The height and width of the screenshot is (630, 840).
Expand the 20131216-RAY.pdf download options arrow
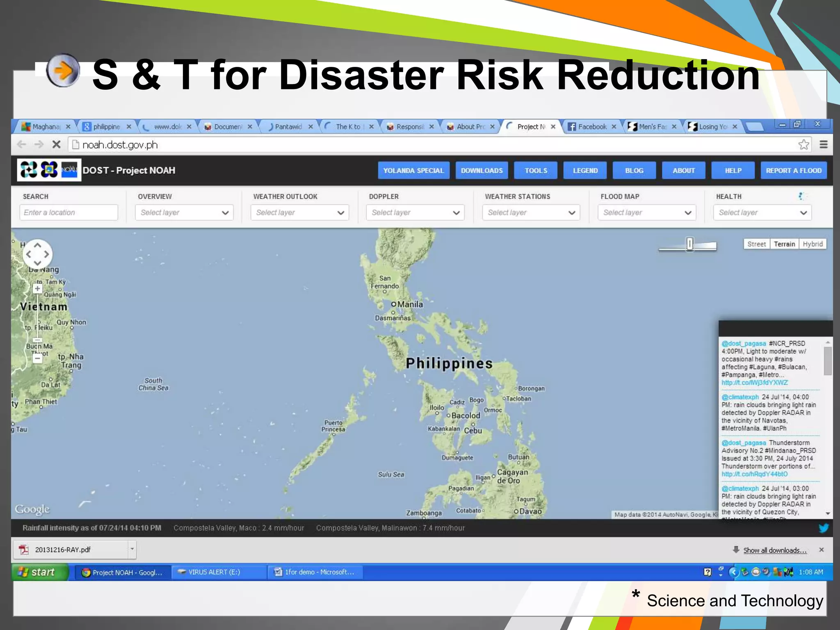pyautogui.click(x=132, y=550)
